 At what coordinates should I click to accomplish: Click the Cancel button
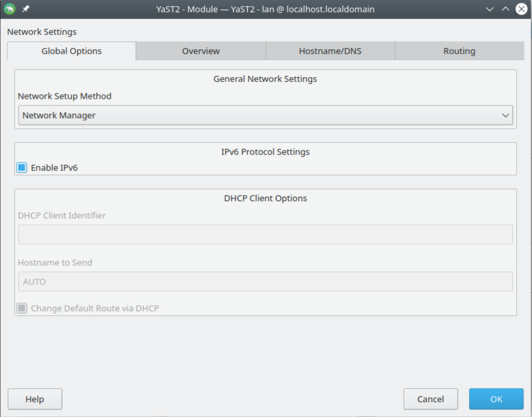[431, 399]
